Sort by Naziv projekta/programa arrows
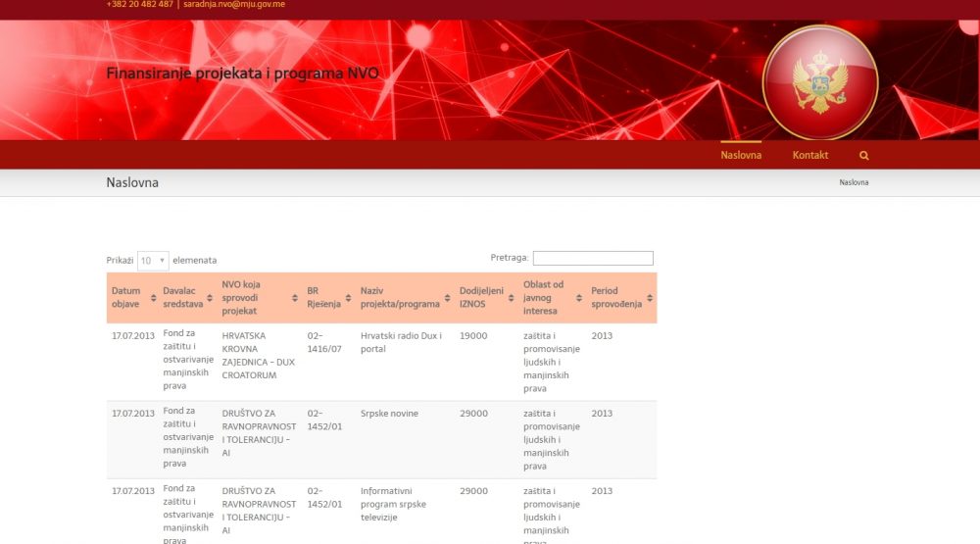 tap(449, 298)
